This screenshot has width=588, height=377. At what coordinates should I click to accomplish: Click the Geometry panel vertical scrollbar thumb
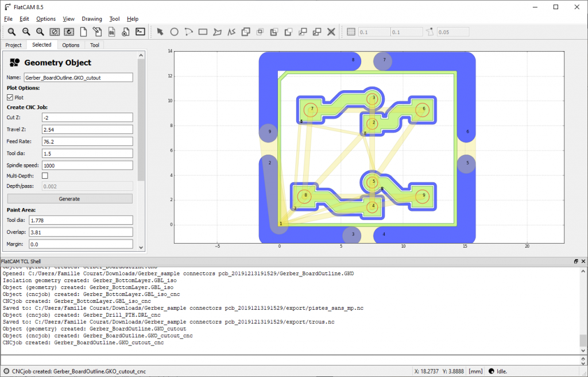tap(141, 120)
